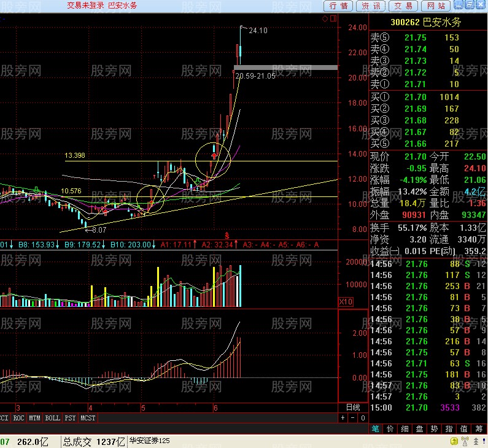Screen dimensions: 488x448
Task: Select the 势 (trend) tab
Action: pyautogui.click(x=434, y=429)
